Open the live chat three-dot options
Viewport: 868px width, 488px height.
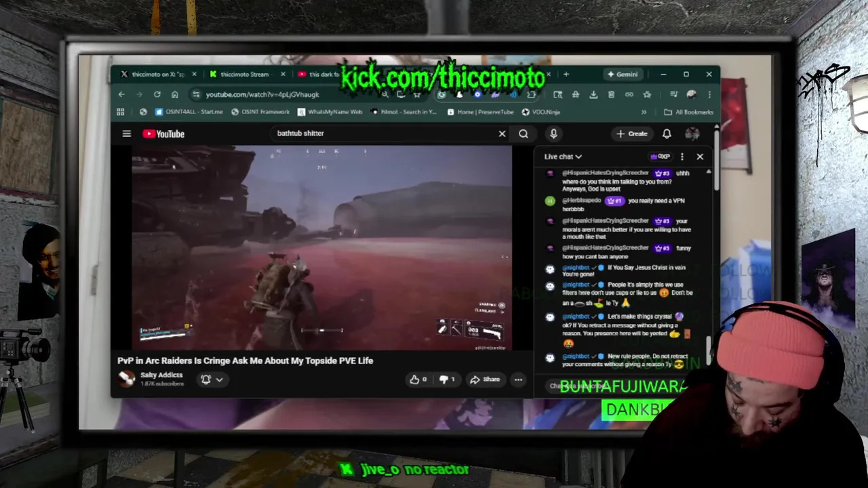coord(682,157)
